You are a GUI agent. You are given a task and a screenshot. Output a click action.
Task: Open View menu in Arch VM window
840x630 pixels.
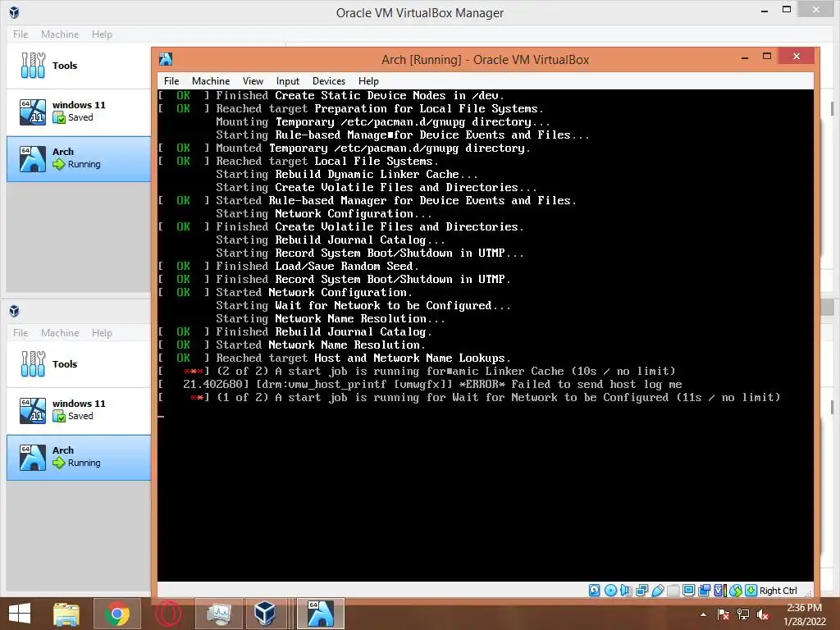[253, 81]
